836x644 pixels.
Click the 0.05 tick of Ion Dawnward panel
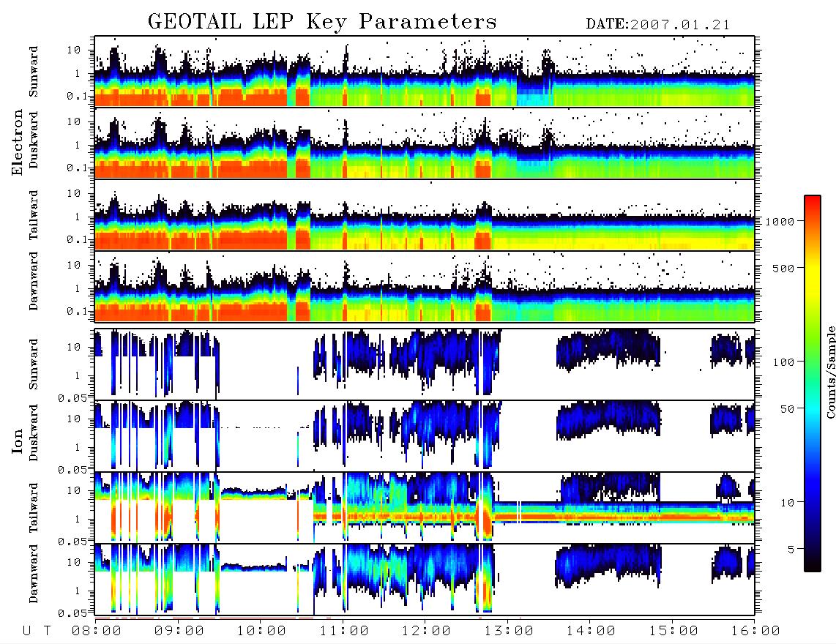pos(72,613)
